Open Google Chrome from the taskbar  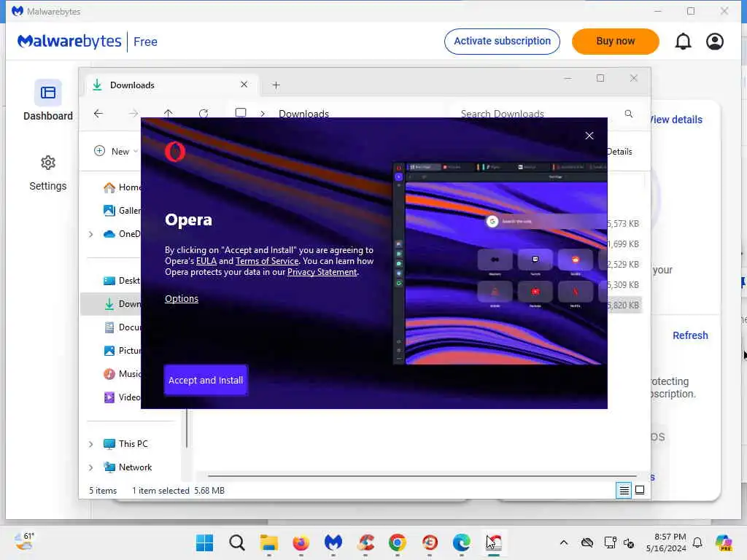(x=397, y=542)
